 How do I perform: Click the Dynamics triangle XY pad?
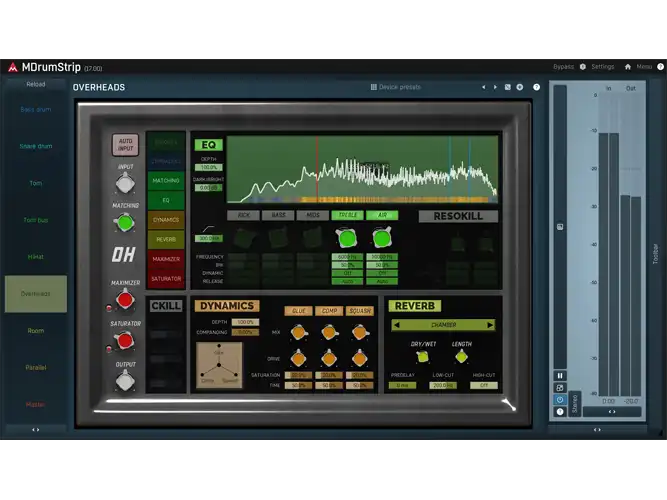[x=219, y=365]
